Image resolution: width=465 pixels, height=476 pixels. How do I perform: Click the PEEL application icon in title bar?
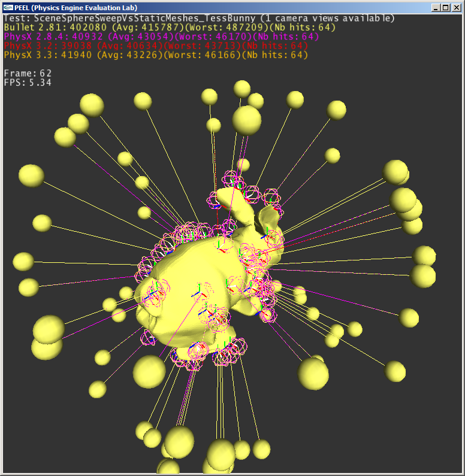coord(8,8)
